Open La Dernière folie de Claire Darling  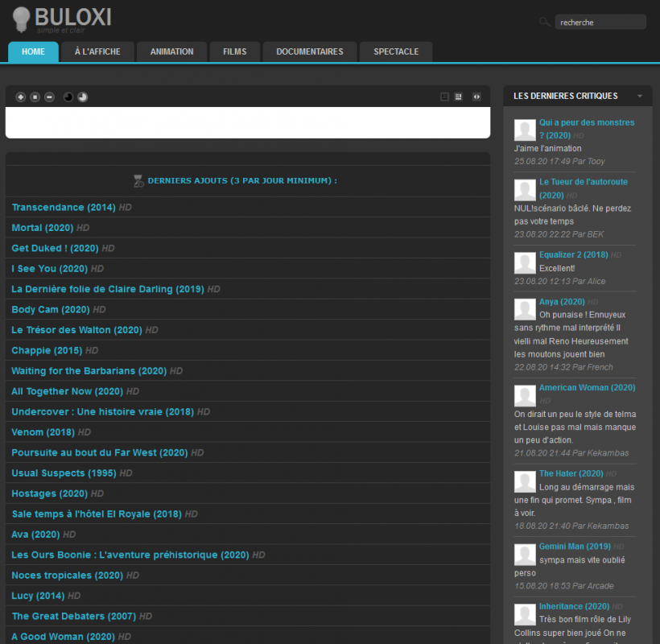click(108, 289)
